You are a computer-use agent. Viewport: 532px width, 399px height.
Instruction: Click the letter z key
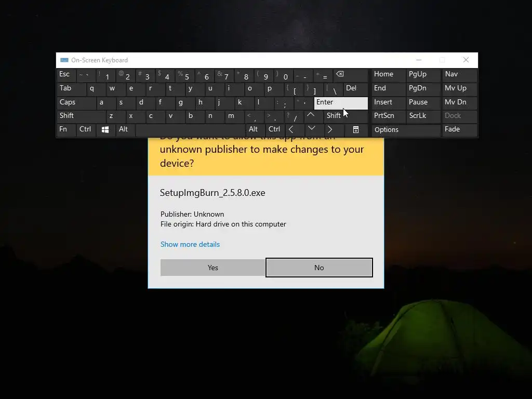point(115,116)
